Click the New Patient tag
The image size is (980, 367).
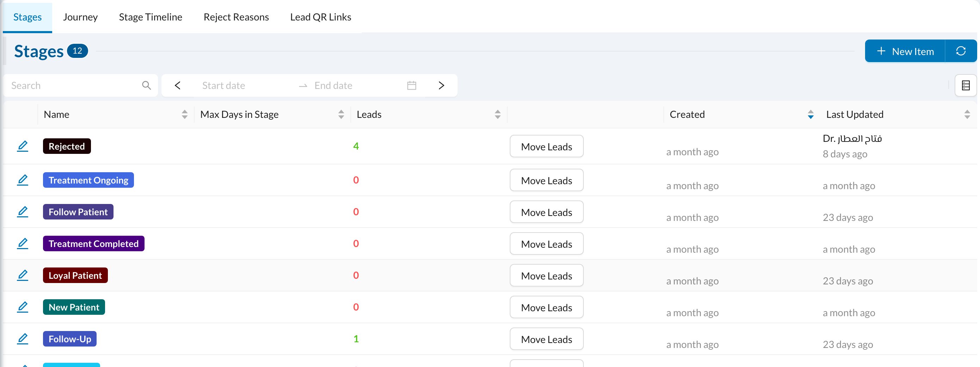74,307
